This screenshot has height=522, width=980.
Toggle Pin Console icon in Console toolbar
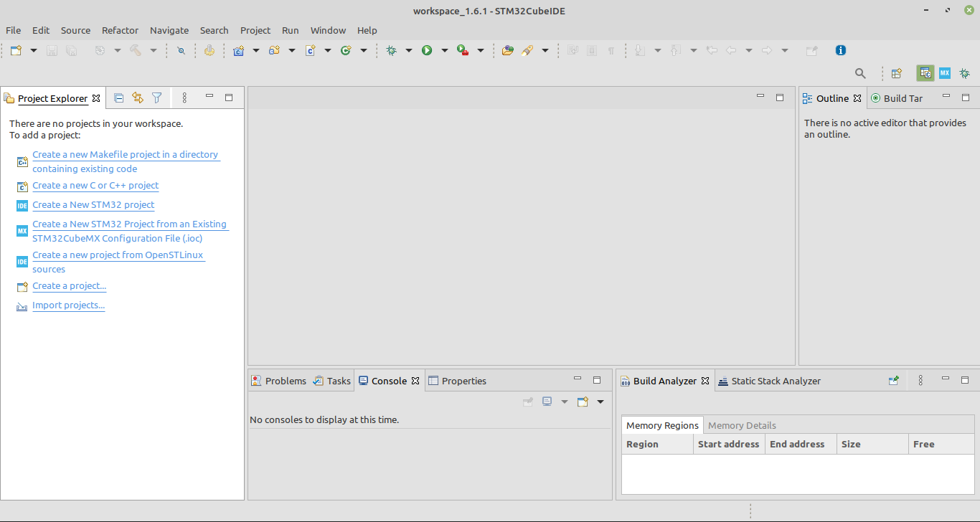pos(528,402)
